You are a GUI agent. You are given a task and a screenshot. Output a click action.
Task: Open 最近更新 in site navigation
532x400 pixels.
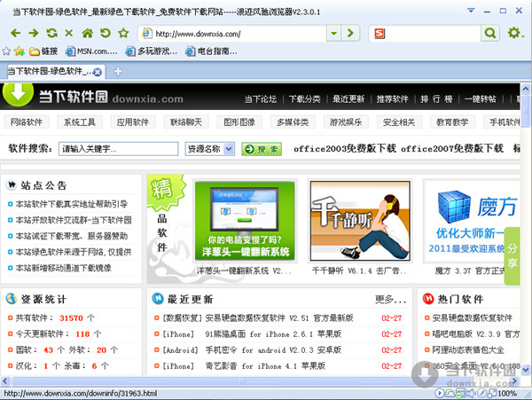click(348, 99)
